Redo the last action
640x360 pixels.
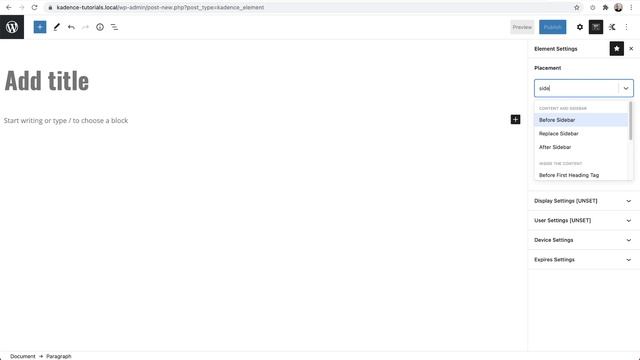[85, 27]
